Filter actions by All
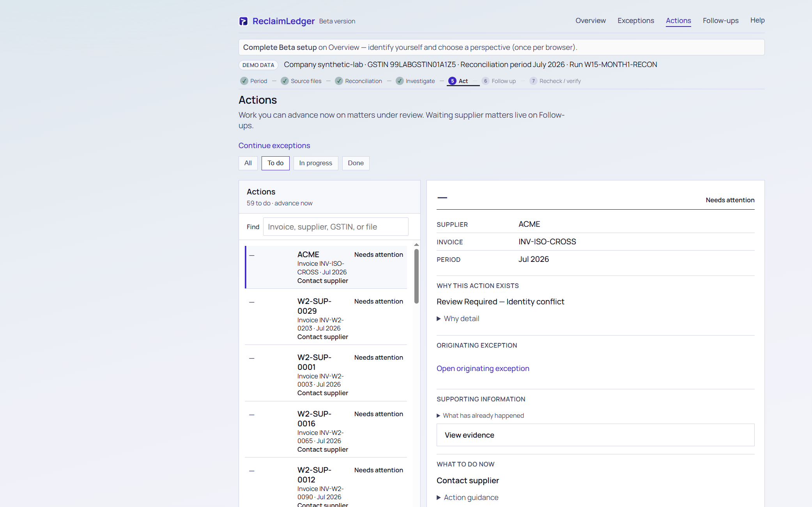 click(x=248, y=163)
